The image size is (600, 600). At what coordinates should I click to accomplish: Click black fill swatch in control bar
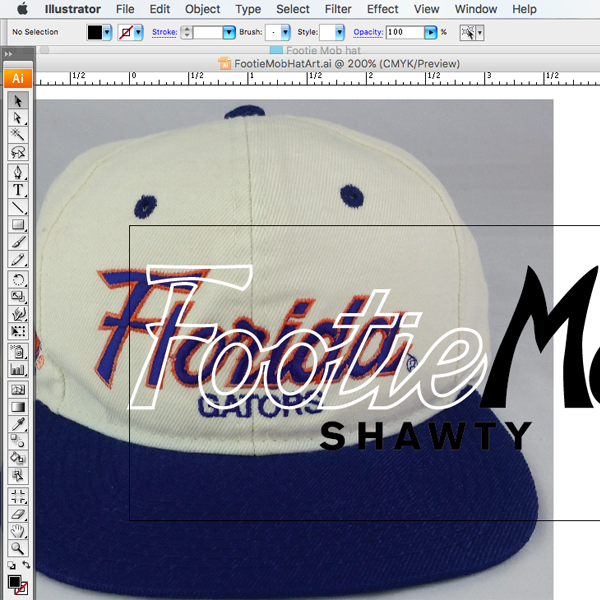[x=95, y=32]
